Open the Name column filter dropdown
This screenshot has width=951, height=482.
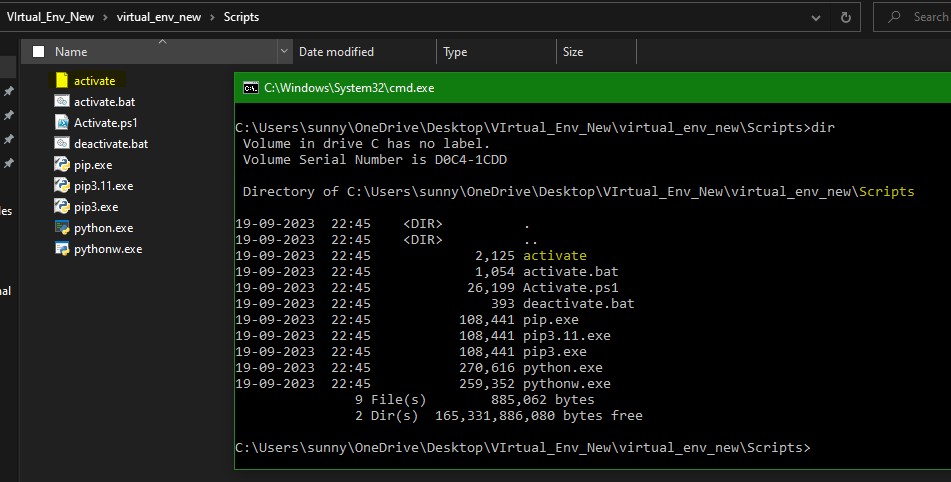coord(283,52)
